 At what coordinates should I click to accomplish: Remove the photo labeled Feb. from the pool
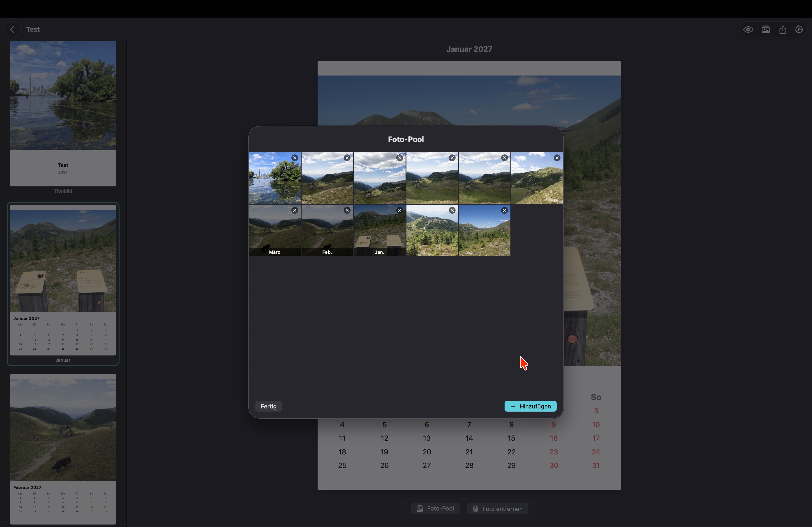pyautogui.click(x=347, y=210)
